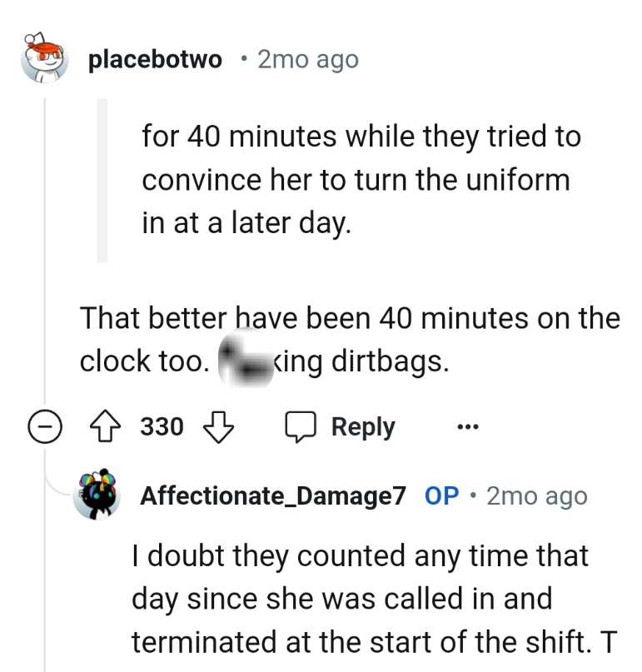The image size is (642, 672).
Task: Open the comment overflow menu
Action: click(469, 426)
